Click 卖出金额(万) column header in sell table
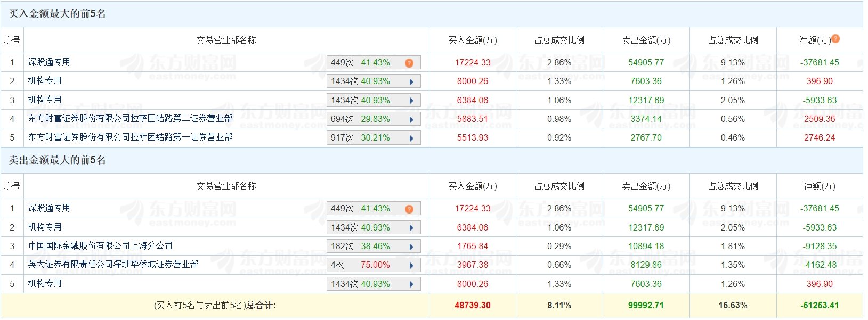This screenshot has height=320, width=868. pos(646,186)
